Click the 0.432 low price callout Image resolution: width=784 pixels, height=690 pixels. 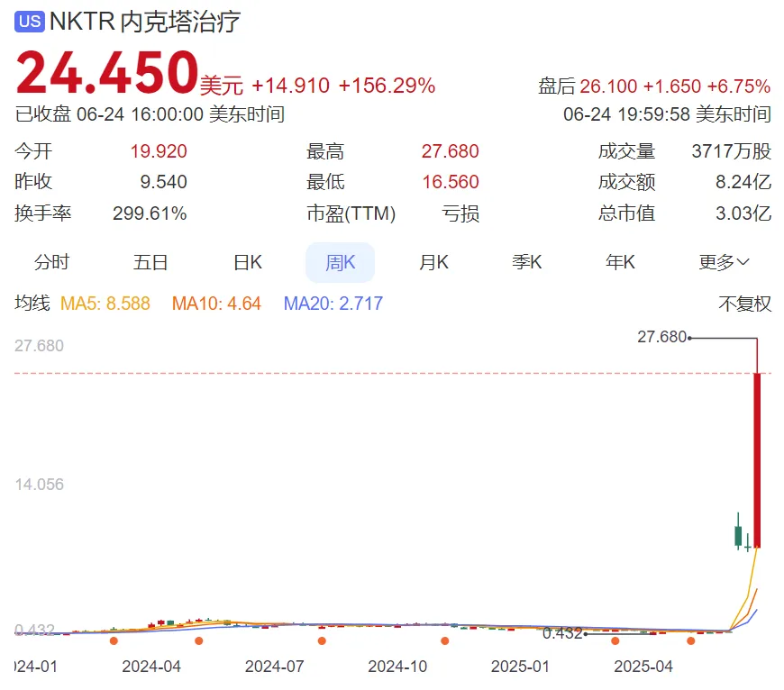[562, 633]
